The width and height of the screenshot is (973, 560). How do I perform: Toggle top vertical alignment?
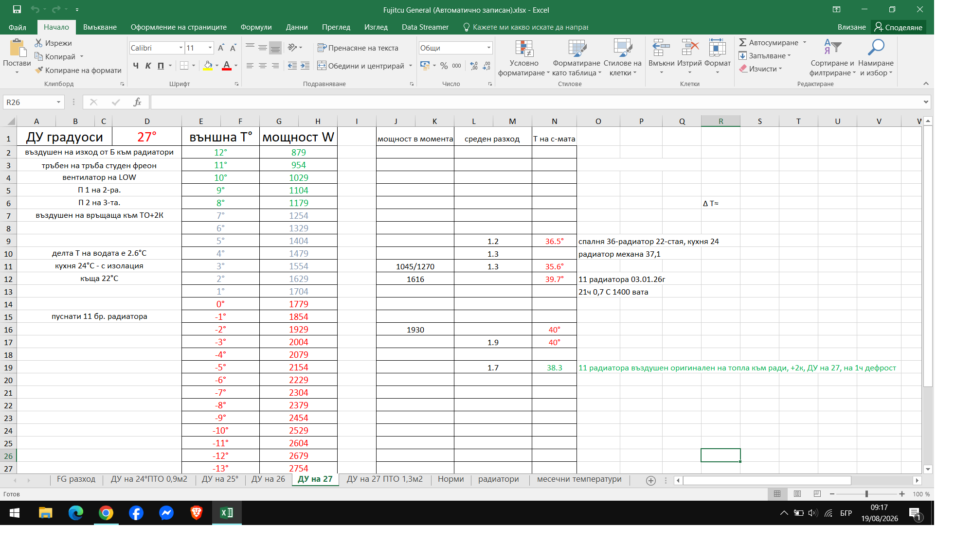click(250, 47)
